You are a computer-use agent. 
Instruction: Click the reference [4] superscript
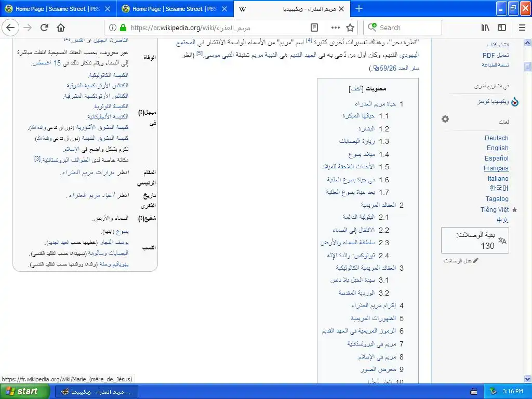click(309, 41)
